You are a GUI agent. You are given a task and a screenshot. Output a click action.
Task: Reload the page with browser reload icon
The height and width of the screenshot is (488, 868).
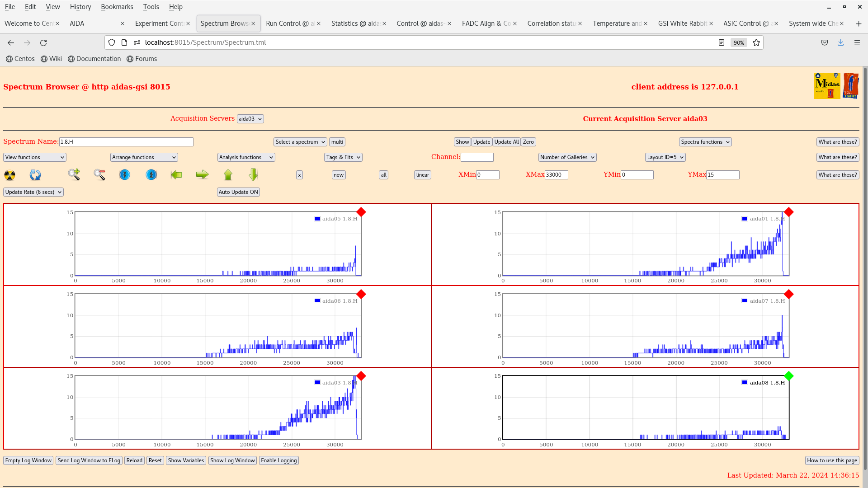tap(43, 42)
